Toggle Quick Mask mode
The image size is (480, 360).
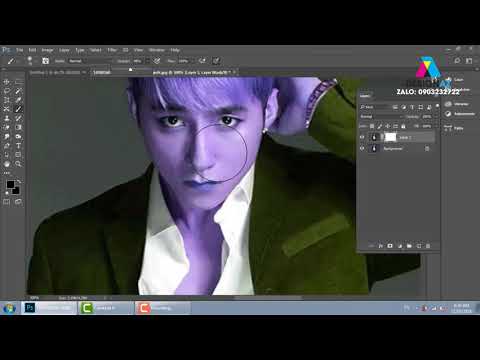click(6, 202)
